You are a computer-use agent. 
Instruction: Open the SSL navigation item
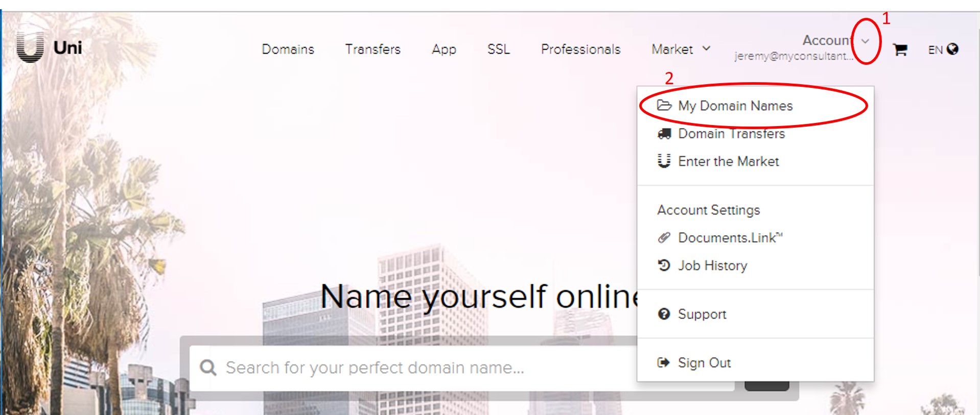pos(498,49)
